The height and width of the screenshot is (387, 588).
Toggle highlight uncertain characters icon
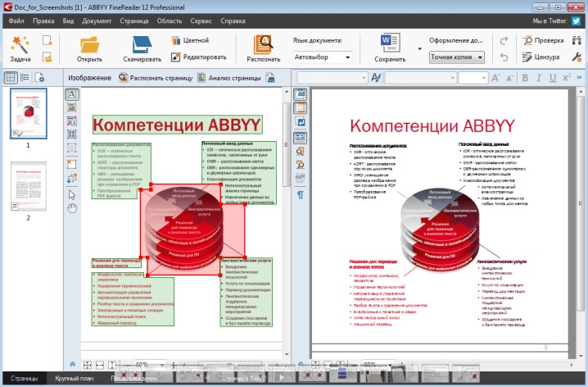[300, 138]
